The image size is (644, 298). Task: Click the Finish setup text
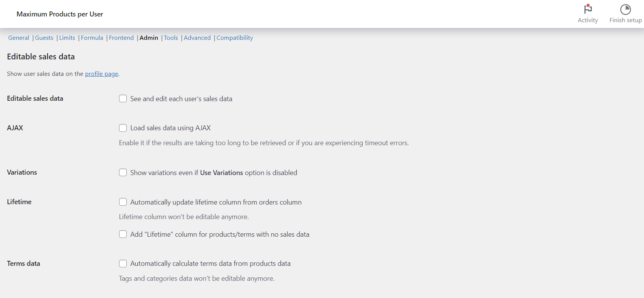coord(626,20)
